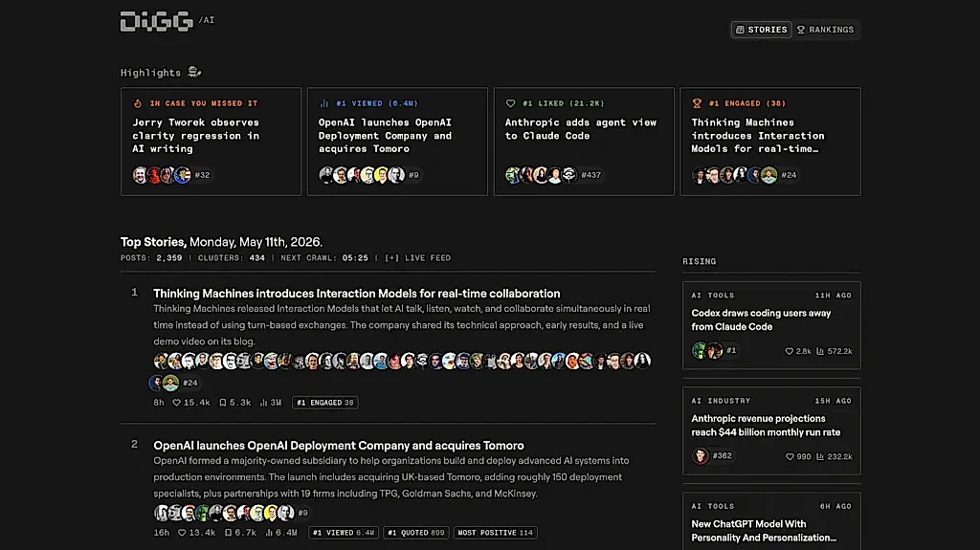980x550 pixels.
Task: Click the #32 rank on Jerry Tworek card
Action: point(202,175)
